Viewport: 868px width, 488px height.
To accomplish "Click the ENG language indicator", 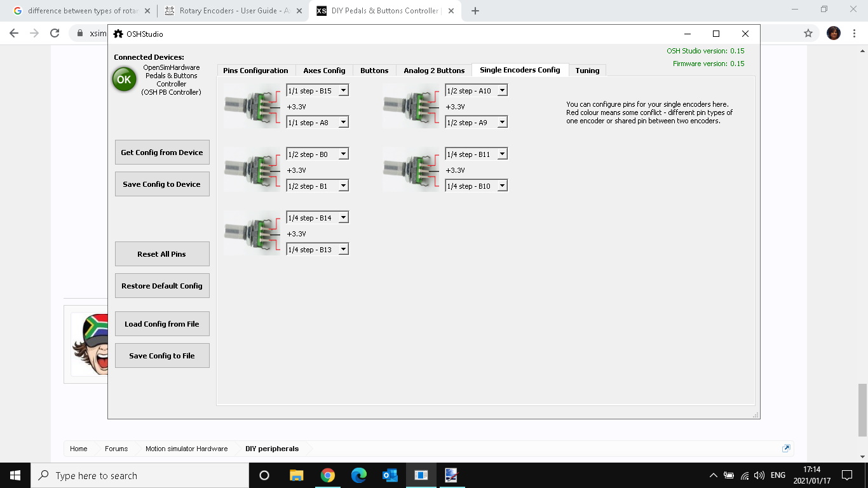I will click(778, 475).
